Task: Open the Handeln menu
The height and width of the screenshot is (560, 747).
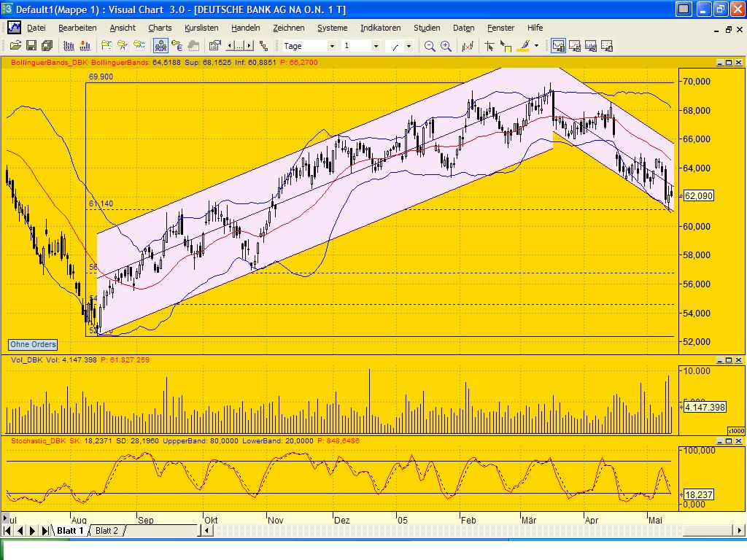Action: [245, 28]
